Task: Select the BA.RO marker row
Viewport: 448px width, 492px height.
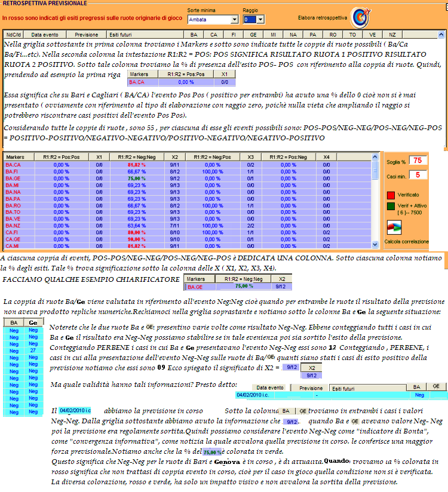Action: click(188, 205)
